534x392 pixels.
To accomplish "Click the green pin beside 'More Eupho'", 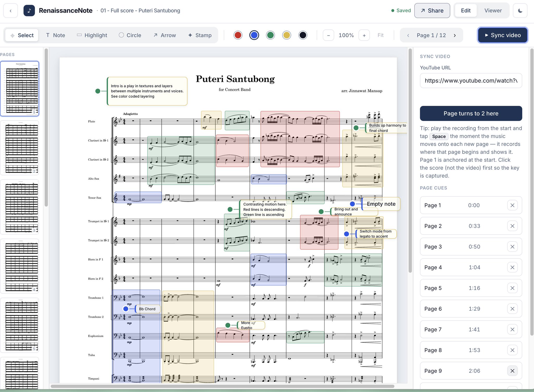I will pos(228,325).
